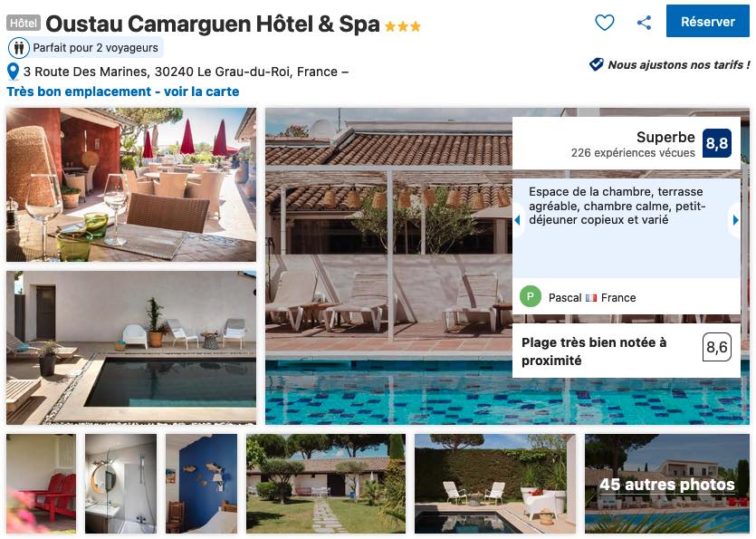Screen dimensions: 756x539
Task: Click the 8,6 beach rating badge
Action: click(x=716, y=347)
